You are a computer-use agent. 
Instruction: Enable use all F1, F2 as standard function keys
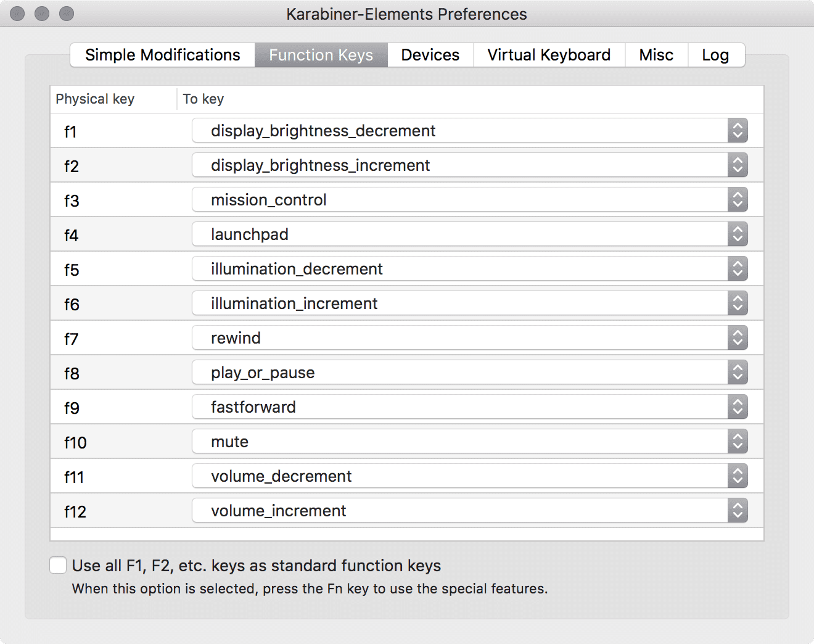58,565
